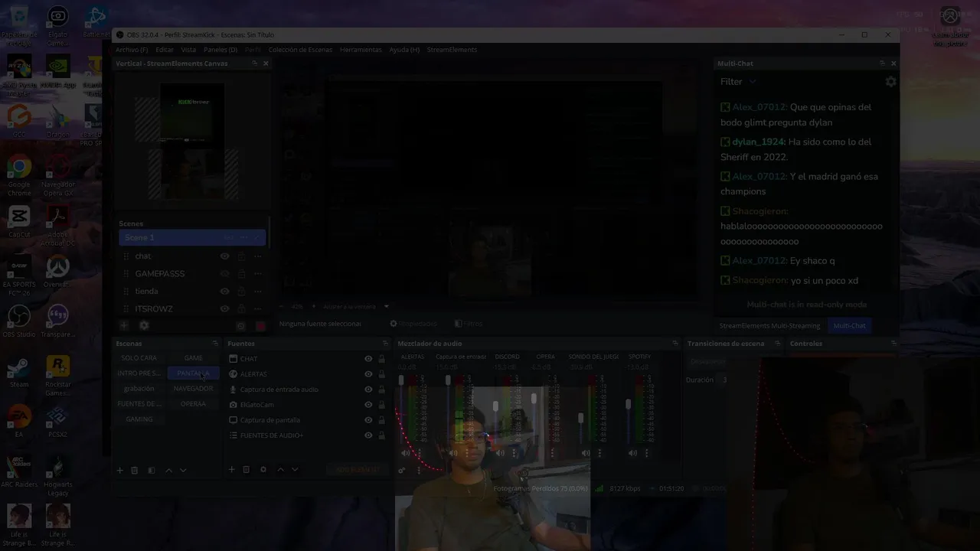The height and width of the screenshot is (551, 980).
Task: Select the OPERAA scene
Action: [x=193, y=404]
